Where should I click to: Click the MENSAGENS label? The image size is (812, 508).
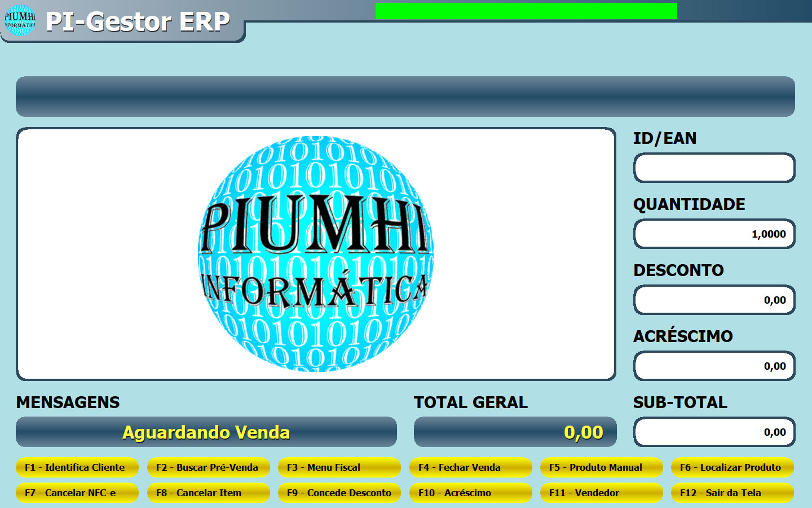68,402
